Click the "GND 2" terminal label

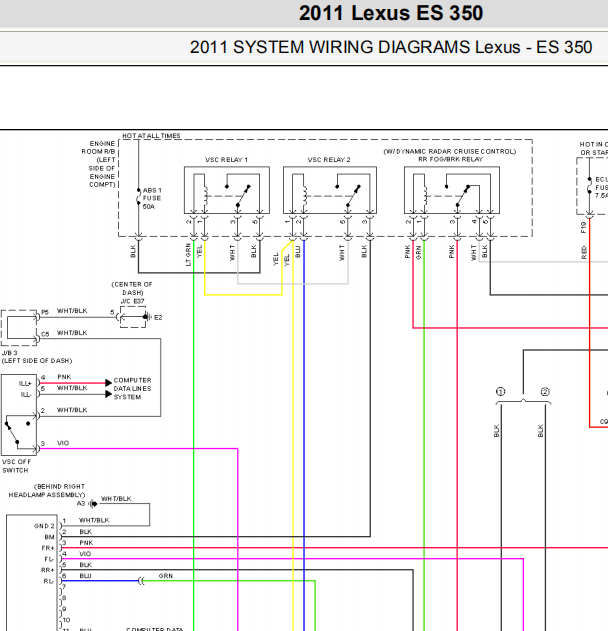tap(44, 526)
